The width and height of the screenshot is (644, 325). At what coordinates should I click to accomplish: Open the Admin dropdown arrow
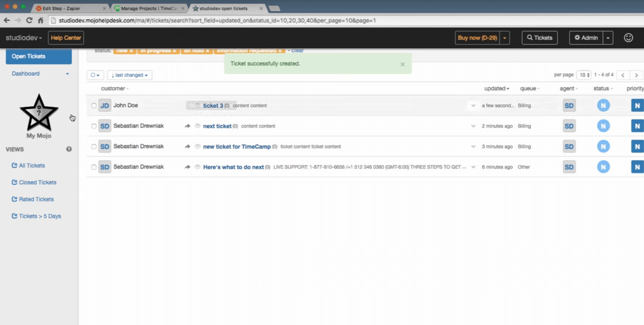click(608, 38)
